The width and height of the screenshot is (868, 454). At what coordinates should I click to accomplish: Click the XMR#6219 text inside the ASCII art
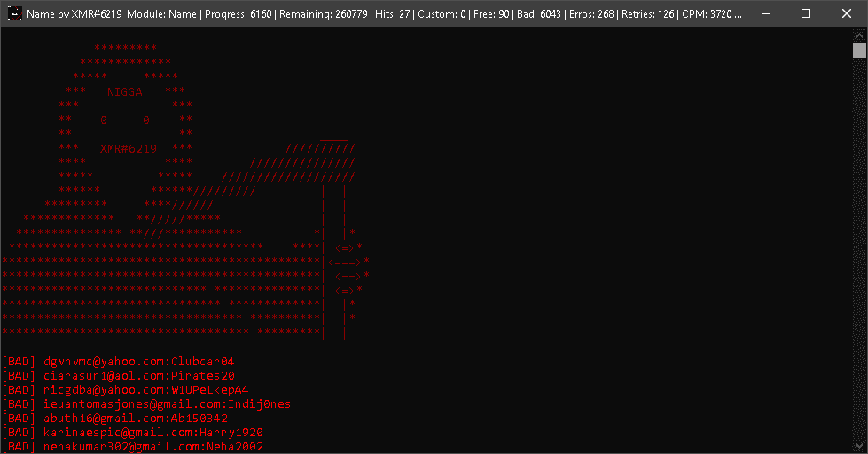point(129,148)
